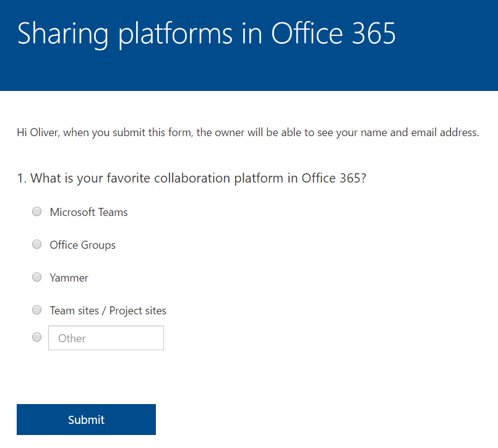
Task: Click the word platforms in the header title
Action: (x=176, y=34)
